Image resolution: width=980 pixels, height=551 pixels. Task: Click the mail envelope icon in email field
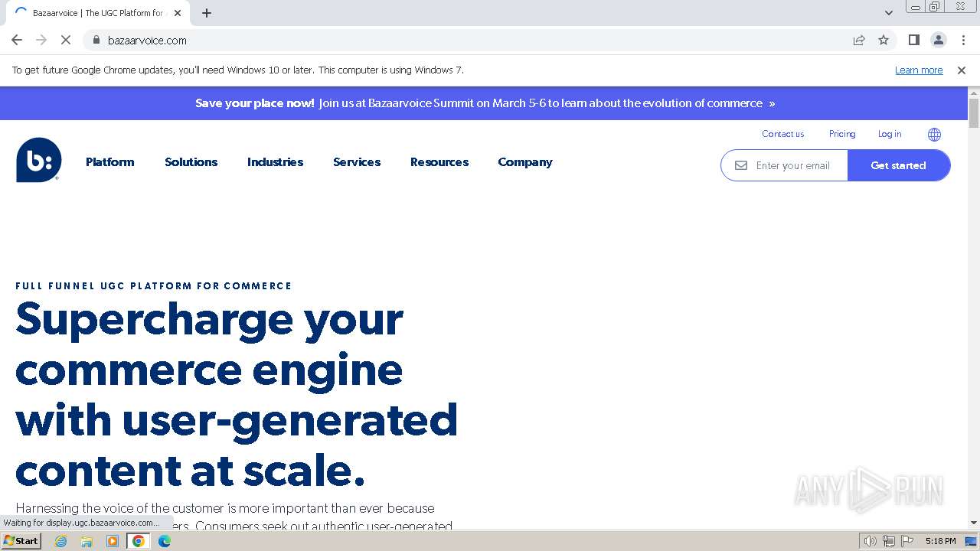coord(741,165)
